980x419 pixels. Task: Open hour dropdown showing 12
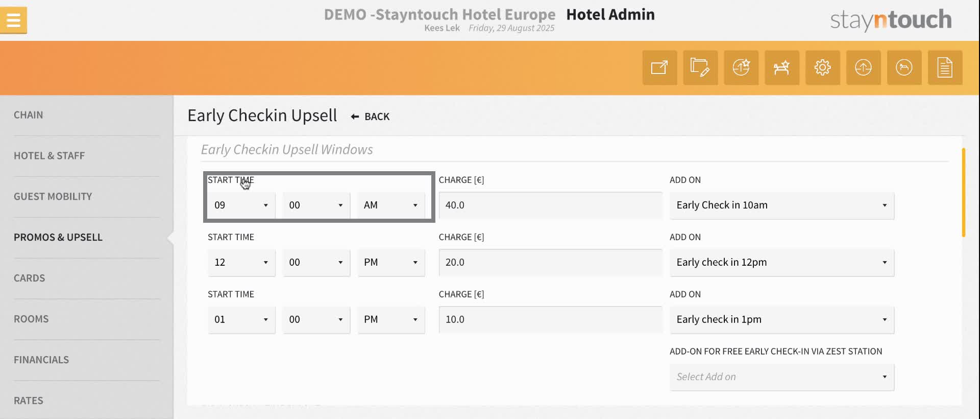241,263
